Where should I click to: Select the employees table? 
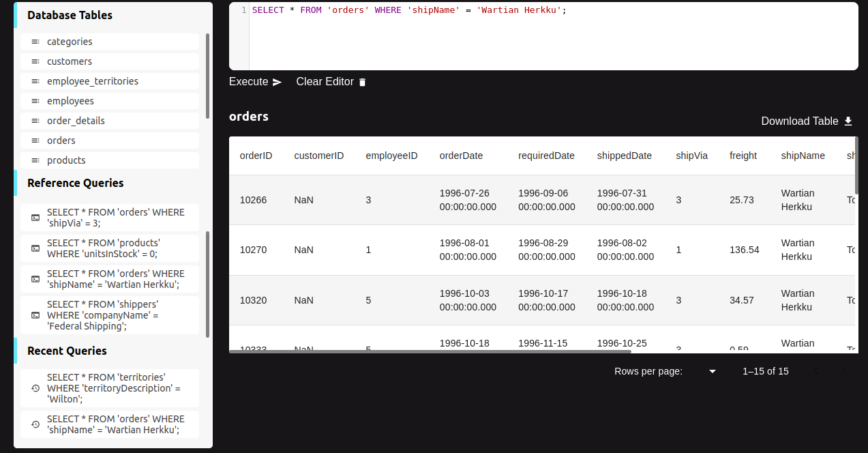click(110, 101)
